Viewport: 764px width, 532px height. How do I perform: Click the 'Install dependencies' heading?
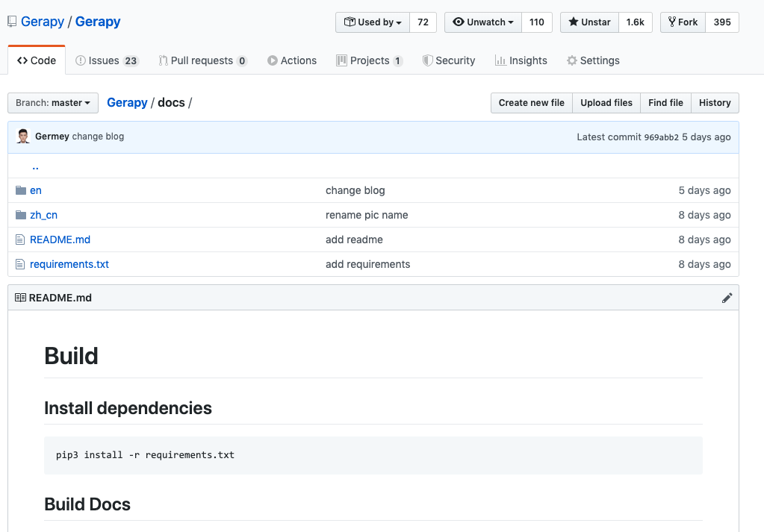pyautogui.click(x=128, y=408)
